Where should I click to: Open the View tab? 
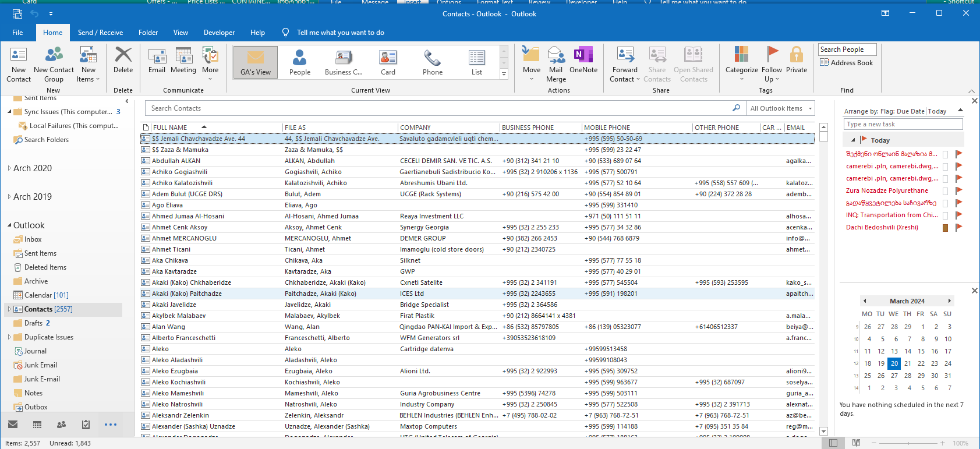tap(181, 33)
